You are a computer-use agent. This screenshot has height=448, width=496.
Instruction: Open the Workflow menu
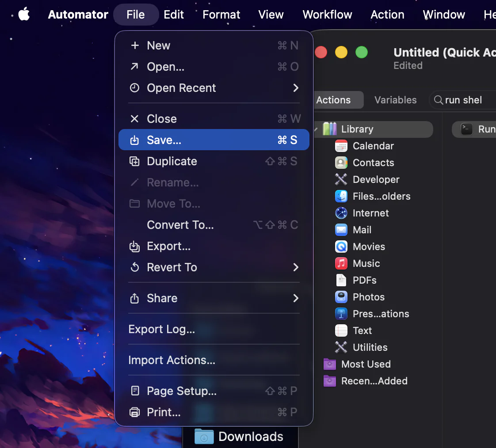[x=327, y=15]
